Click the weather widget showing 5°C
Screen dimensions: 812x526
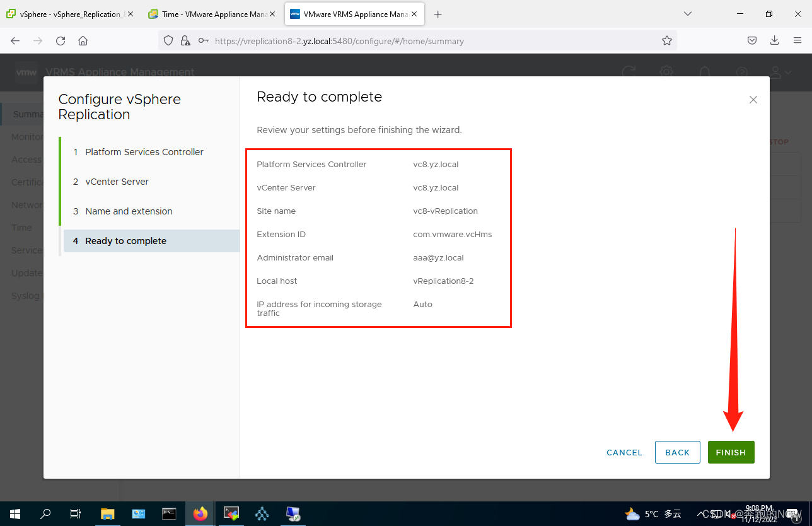pos(653,514)
